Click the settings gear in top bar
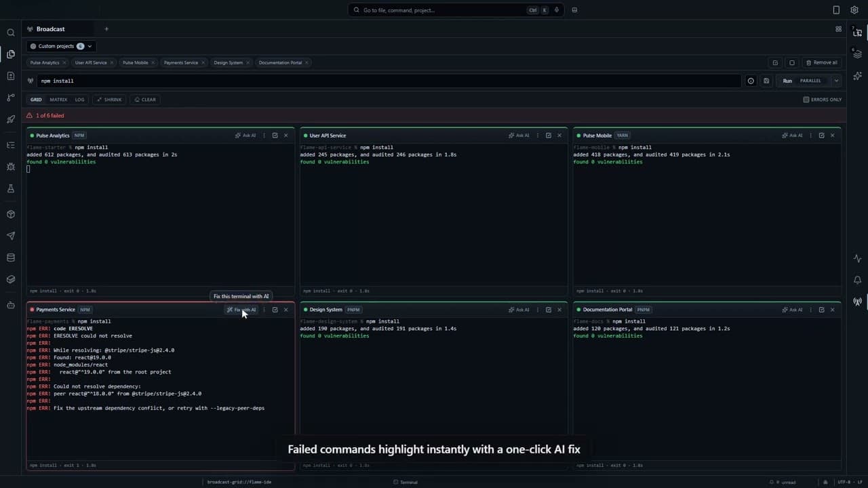 click(x=854, y=10)
